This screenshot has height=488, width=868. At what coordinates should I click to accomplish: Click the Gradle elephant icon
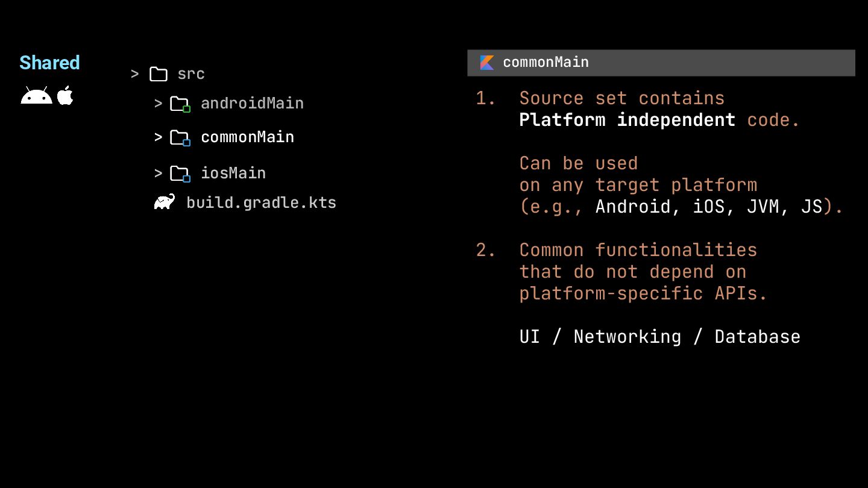[x=165, y=202]
